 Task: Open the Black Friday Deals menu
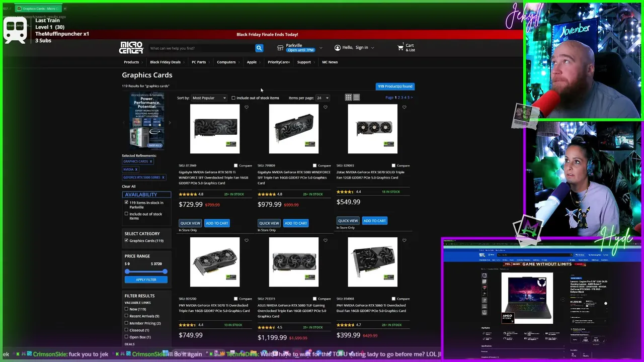165,62
